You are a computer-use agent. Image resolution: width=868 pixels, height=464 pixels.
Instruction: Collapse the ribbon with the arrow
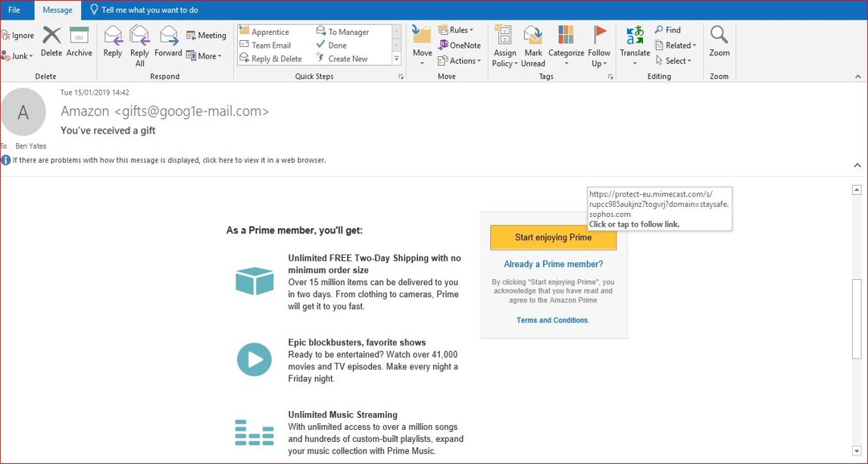coord(857,77)
